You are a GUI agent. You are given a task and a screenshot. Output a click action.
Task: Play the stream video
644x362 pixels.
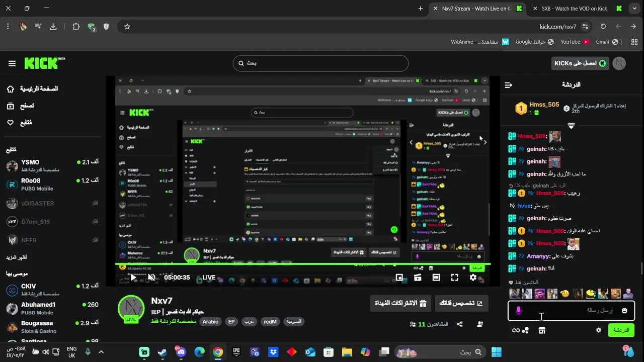point(133,278)
